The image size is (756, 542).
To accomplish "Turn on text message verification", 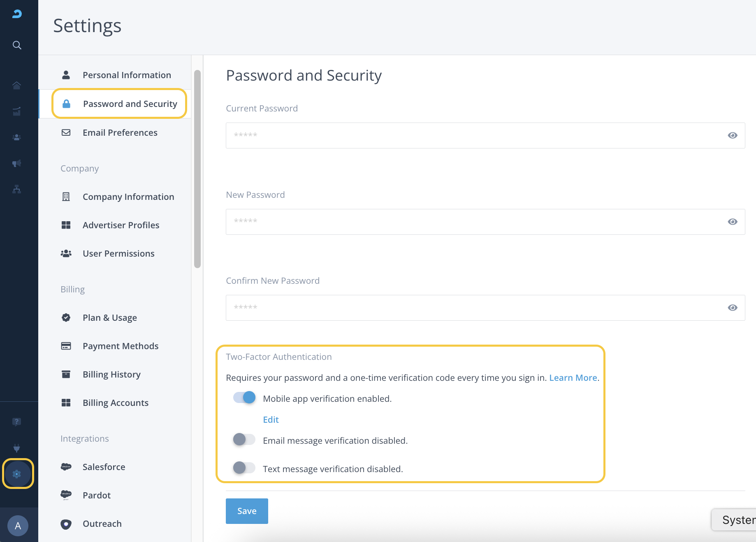I will point(244,468).
